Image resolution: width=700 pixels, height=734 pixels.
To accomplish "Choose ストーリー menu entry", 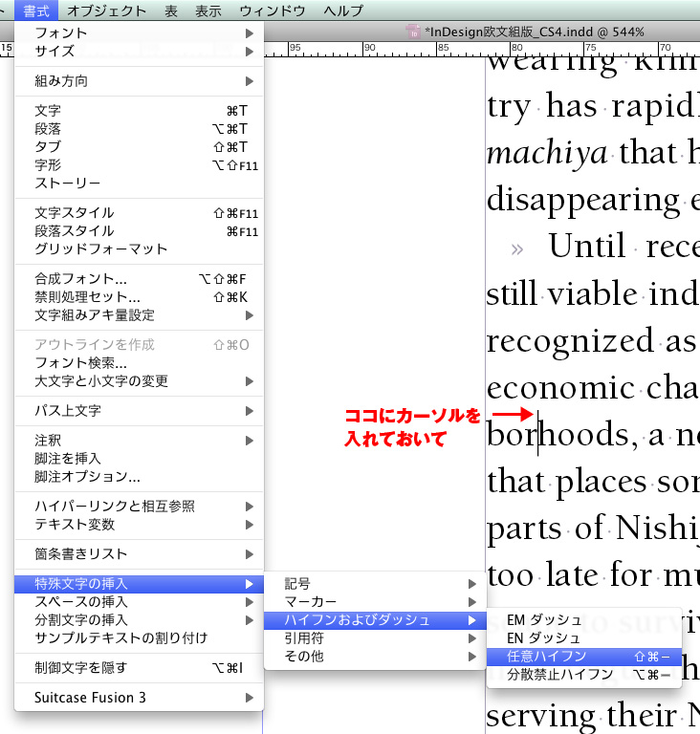I will (x=139, y=183).
